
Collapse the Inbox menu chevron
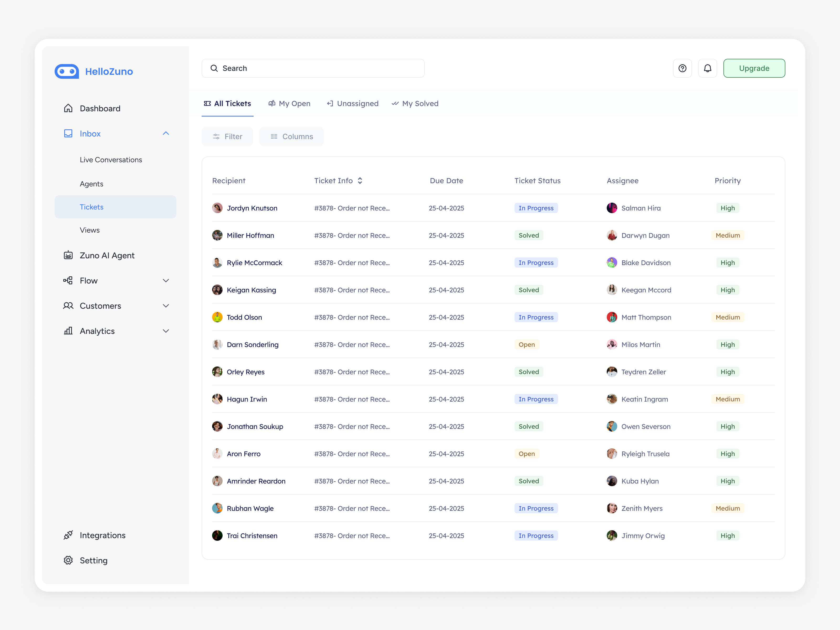tap(166, 133)
